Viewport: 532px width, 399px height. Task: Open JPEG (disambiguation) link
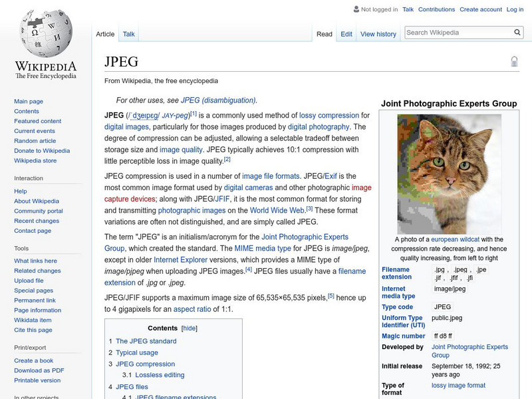(x=219, y=100)
